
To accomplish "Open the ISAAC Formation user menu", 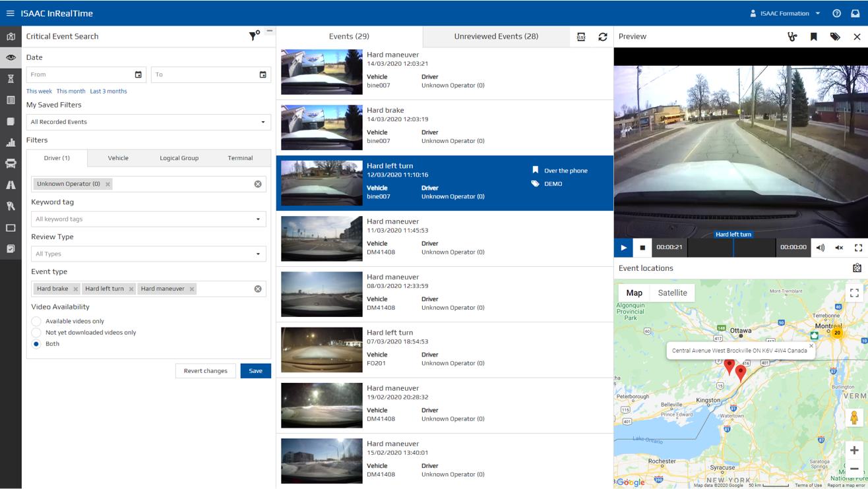I will pos(785,13).
